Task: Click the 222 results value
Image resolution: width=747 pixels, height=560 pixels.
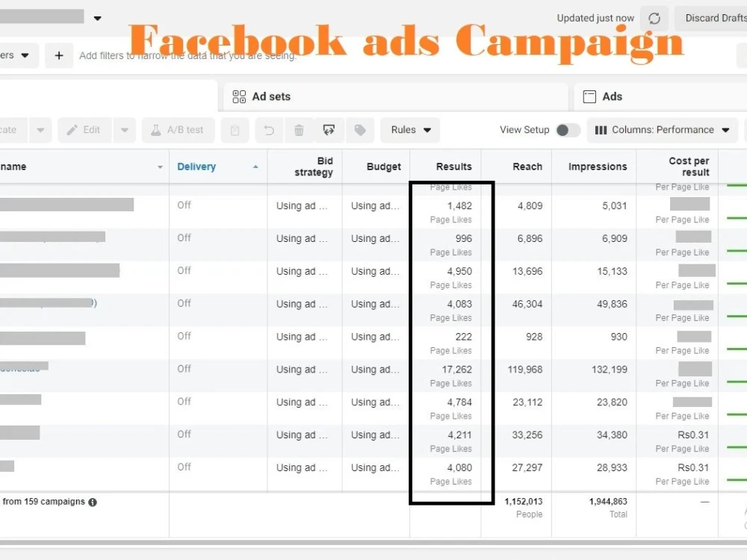Action: (x=463, y=337)
